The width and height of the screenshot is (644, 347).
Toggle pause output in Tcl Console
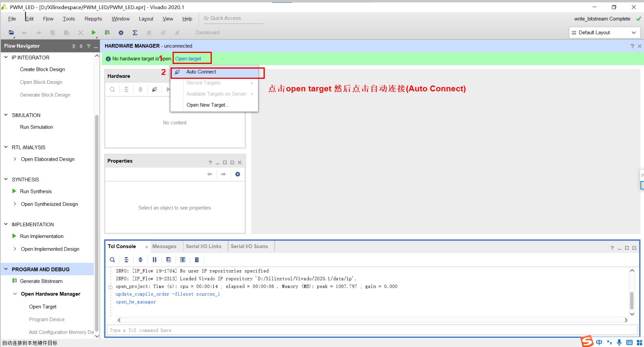point(155,260)
